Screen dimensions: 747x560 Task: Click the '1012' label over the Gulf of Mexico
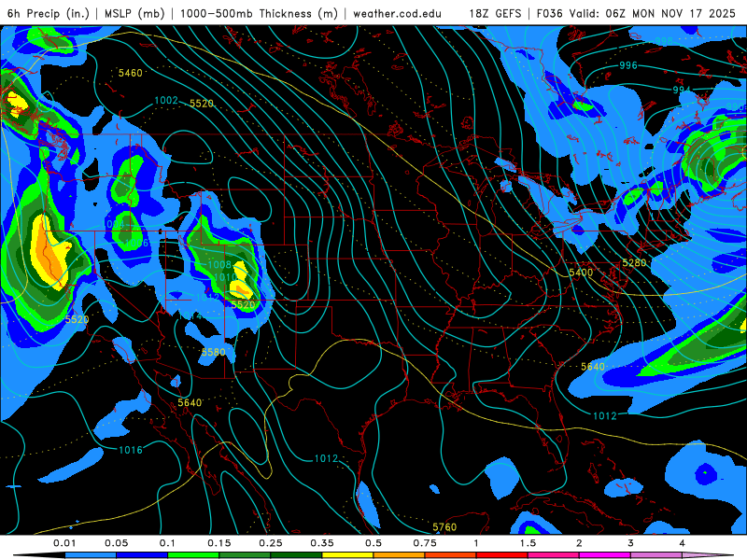point(326,458)
